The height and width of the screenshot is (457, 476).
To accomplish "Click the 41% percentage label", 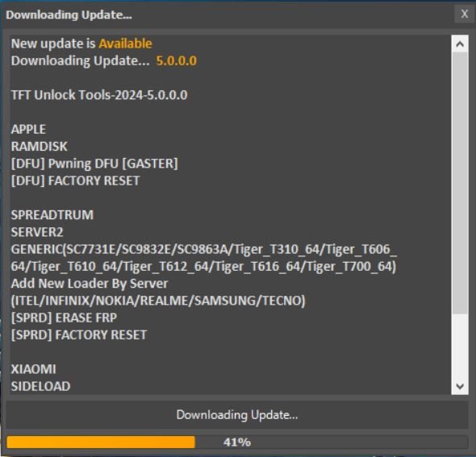I will 237,442.
